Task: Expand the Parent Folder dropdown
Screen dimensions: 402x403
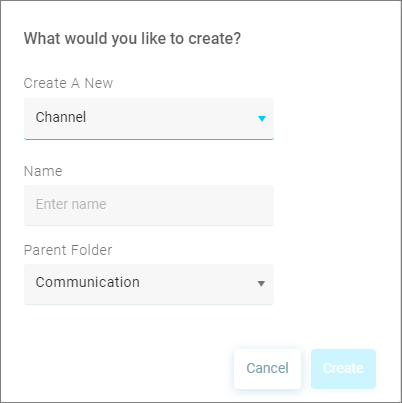Action: (x=149, y=284)
